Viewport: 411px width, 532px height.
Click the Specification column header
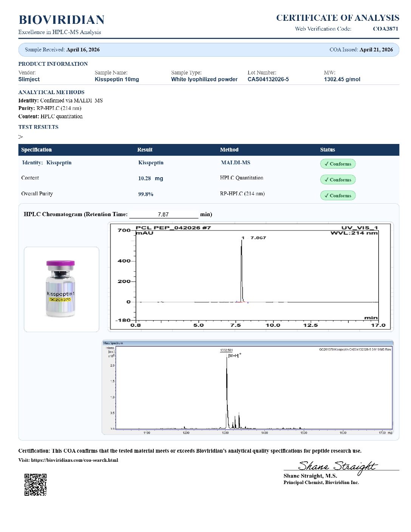(37, 150)
